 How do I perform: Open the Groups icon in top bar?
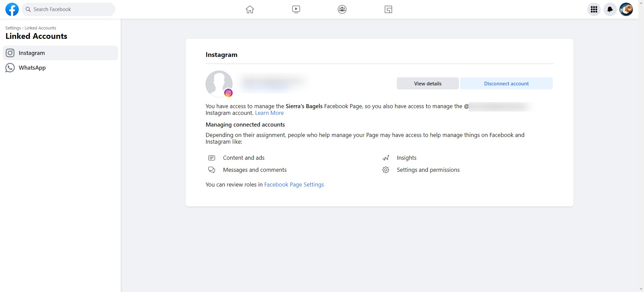tap(342, 9)
